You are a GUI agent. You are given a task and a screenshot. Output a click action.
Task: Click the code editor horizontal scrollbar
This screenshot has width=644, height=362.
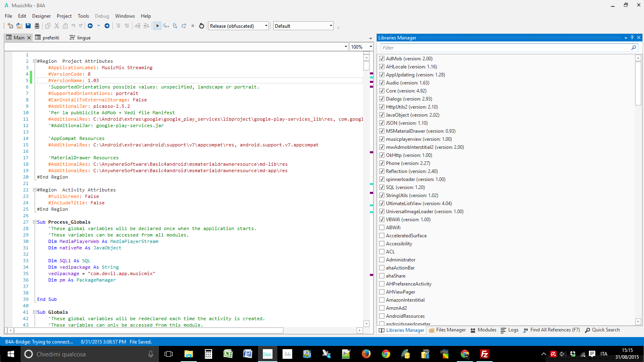pyautogui.click(x=149, y=330)
